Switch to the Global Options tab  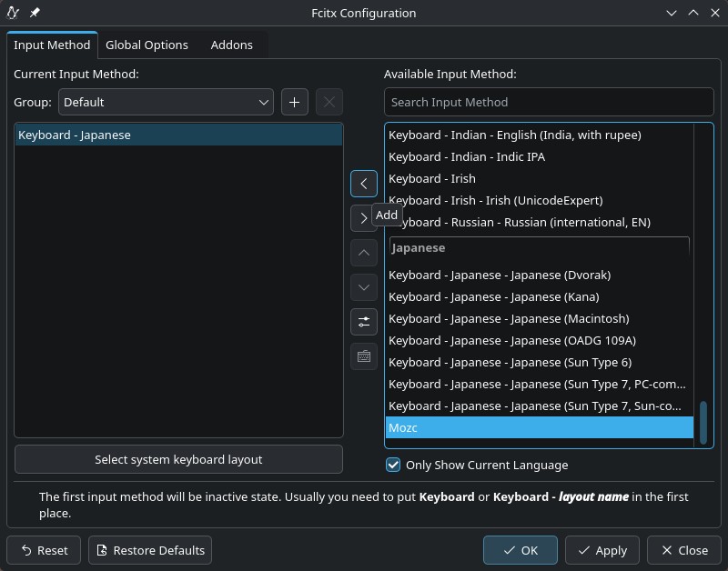[x=147, y=45]
